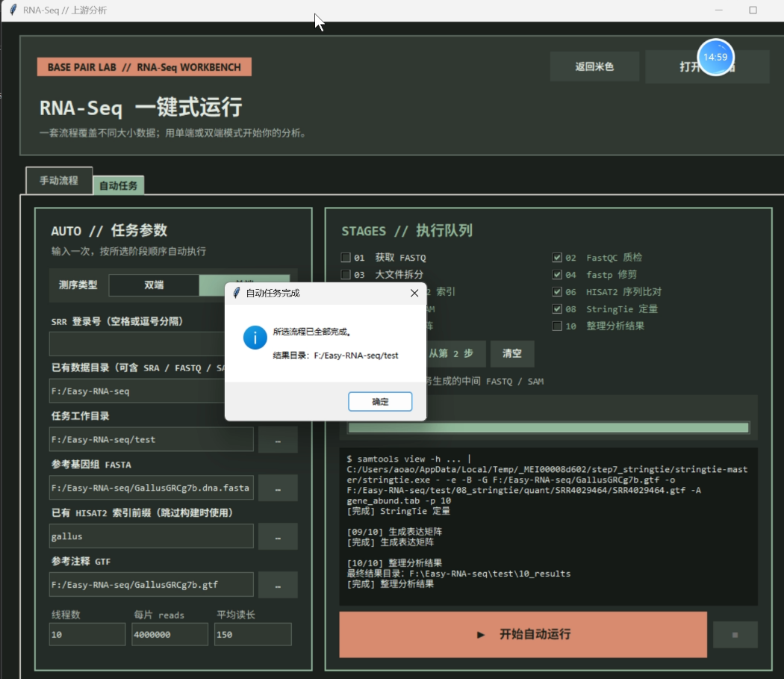Viewport: 784px width, 679px height.
Task: Click the AUTO // 任务参数 heading
Action: tap(109, 231)
